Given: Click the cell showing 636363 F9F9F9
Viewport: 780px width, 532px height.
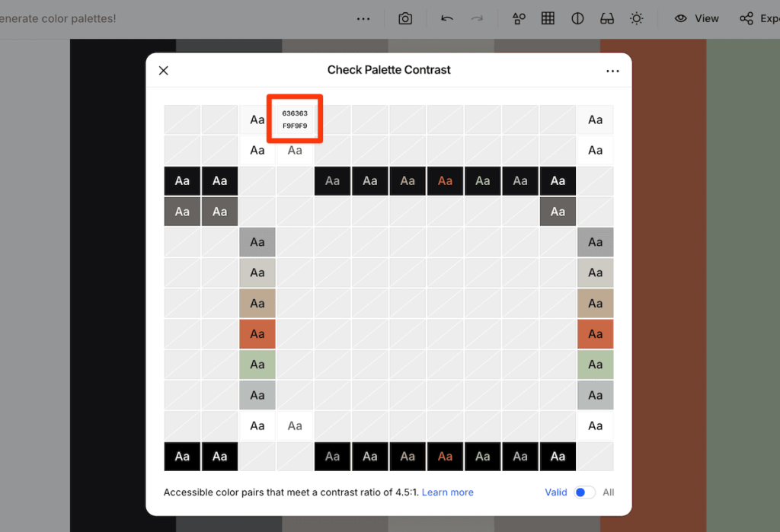Looking at the screenshot, I should [x=295, y=119].
